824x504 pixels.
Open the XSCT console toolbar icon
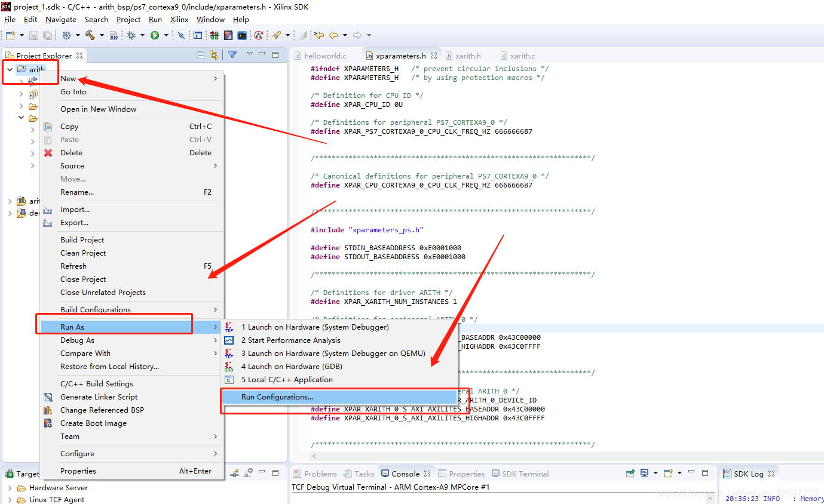(198, 36)
